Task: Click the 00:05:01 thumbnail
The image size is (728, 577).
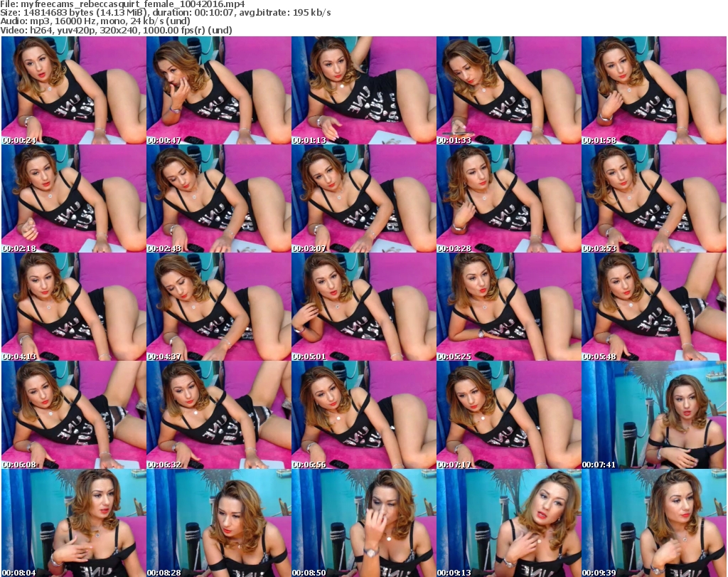Action: tap(363, 307)
